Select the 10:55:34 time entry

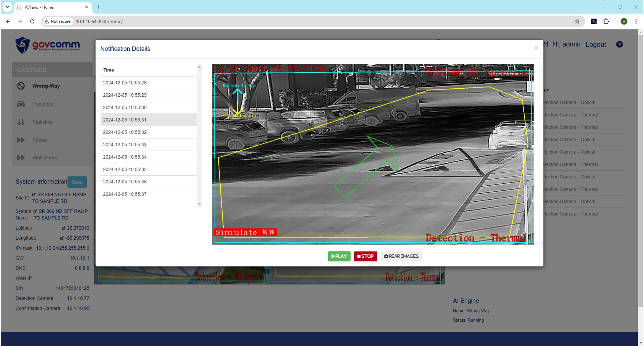[125, 157]
